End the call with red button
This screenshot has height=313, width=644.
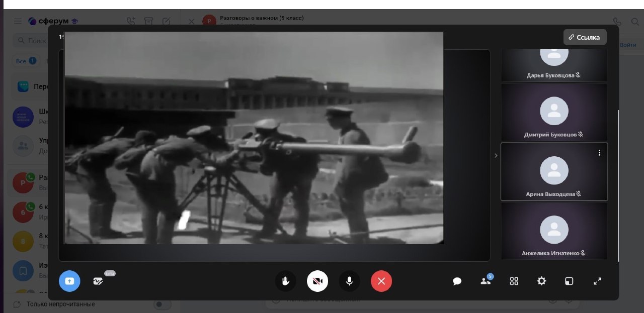(x=381, y=281)
